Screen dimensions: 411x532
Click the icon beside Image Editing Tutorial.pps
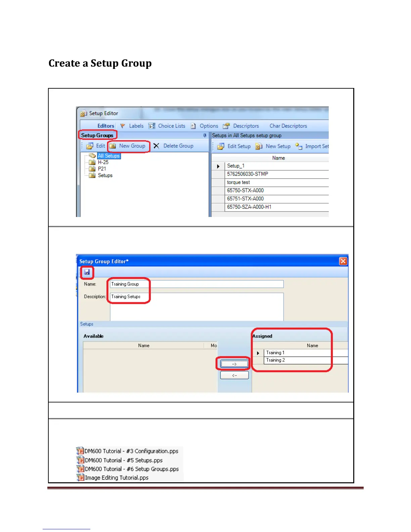coord(80,477)
